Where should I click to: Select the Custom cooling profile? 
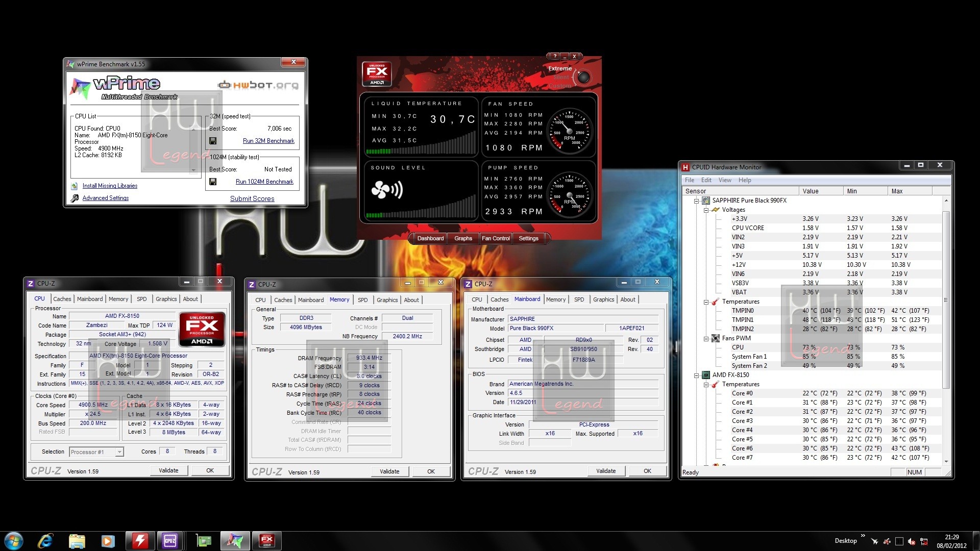coord(560,86)
